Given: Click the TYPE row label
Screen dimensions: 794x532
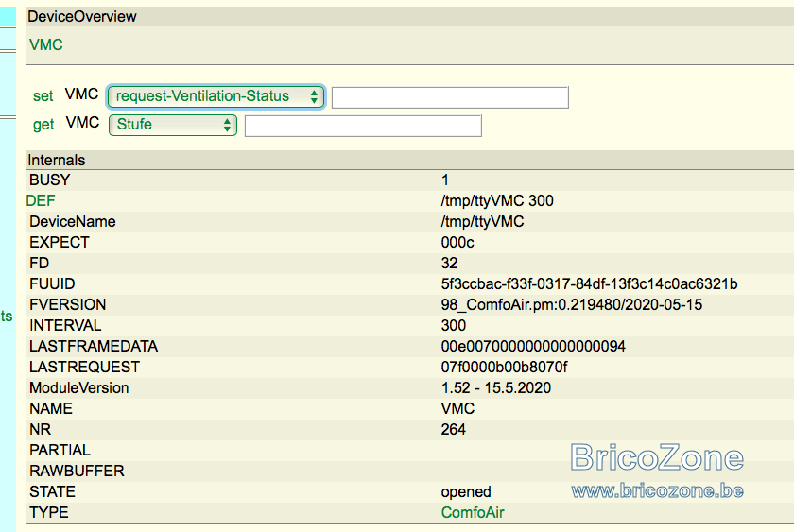Looking at the screenshot, I should tap(48, 512).
